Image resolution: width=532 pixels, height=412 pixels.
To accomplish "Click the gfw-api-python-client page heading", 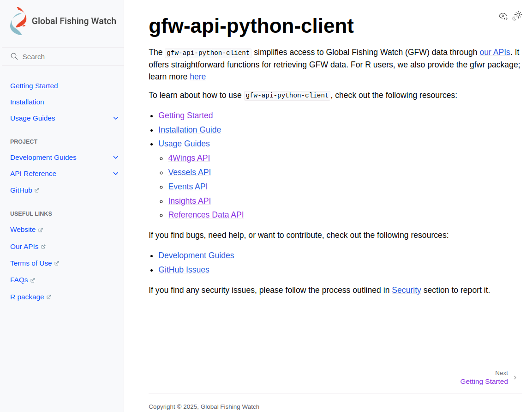I will pos(251,26).
